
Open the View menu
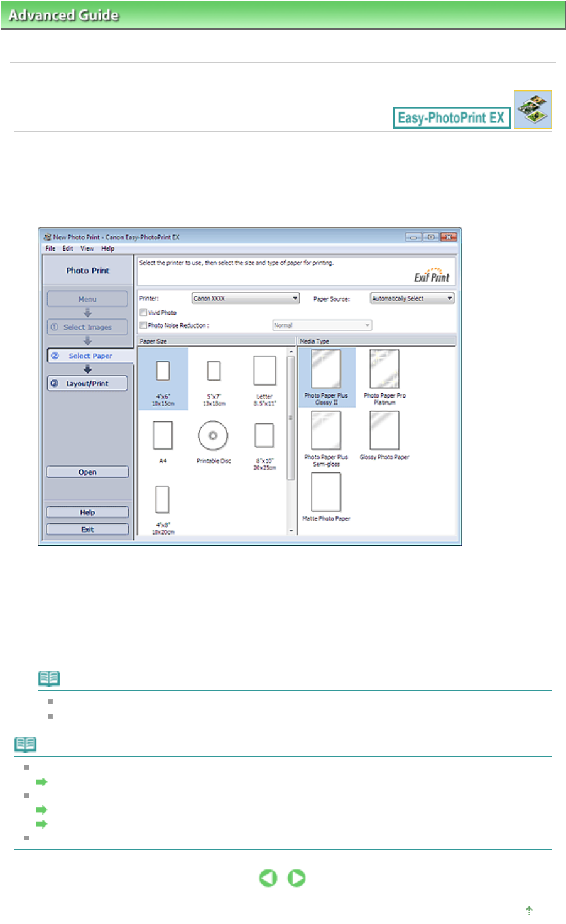87,249
